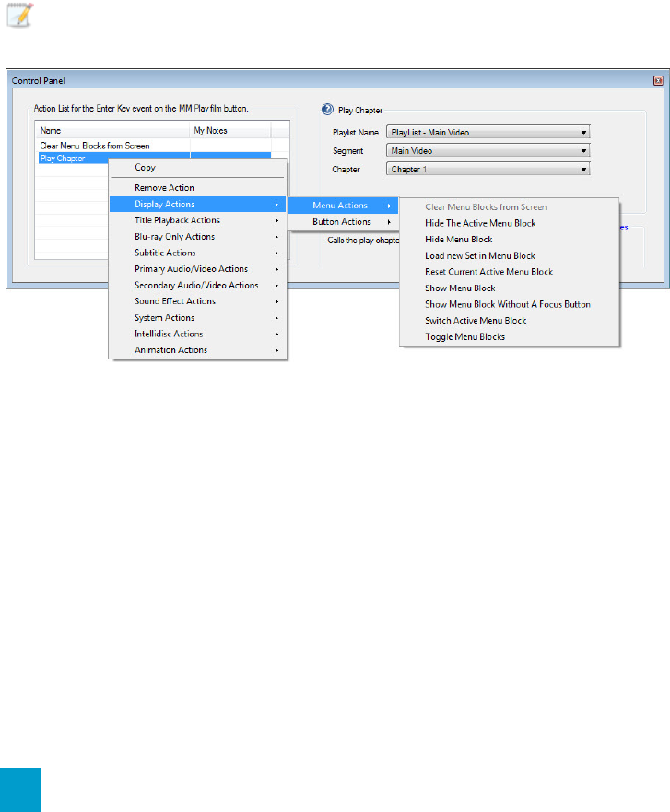
Task: Expand the Title Playback Actions submenu
Action: 197,220
